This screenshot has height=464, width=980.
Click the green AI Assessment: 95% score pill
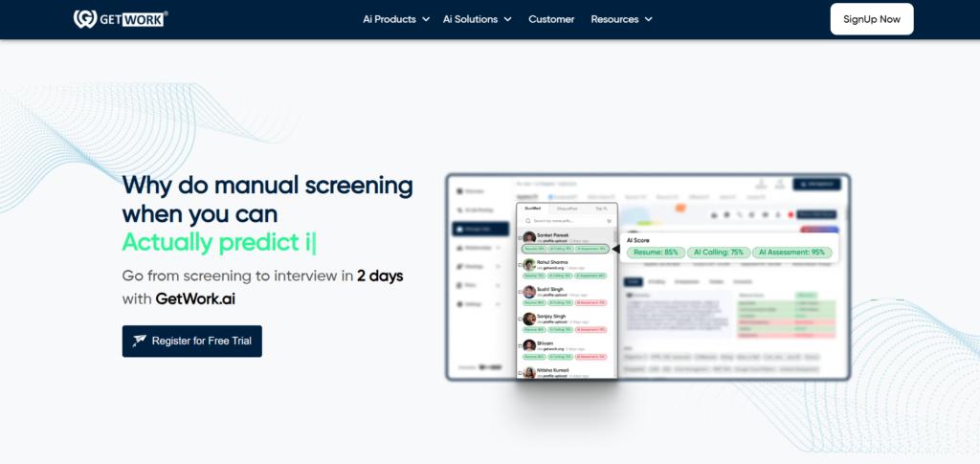click(x=791, y=253)
